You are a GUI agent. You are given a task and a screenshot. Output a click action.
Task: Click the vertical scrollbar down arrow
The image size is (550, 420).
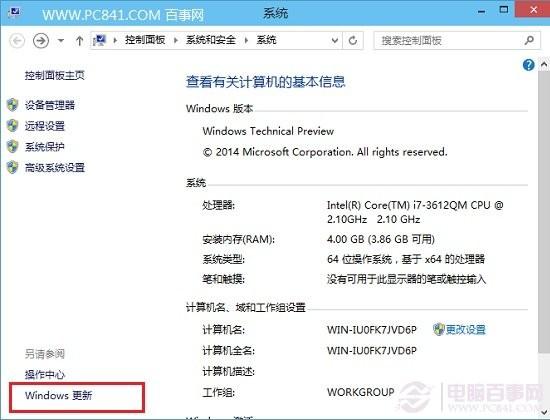(544, 411)
